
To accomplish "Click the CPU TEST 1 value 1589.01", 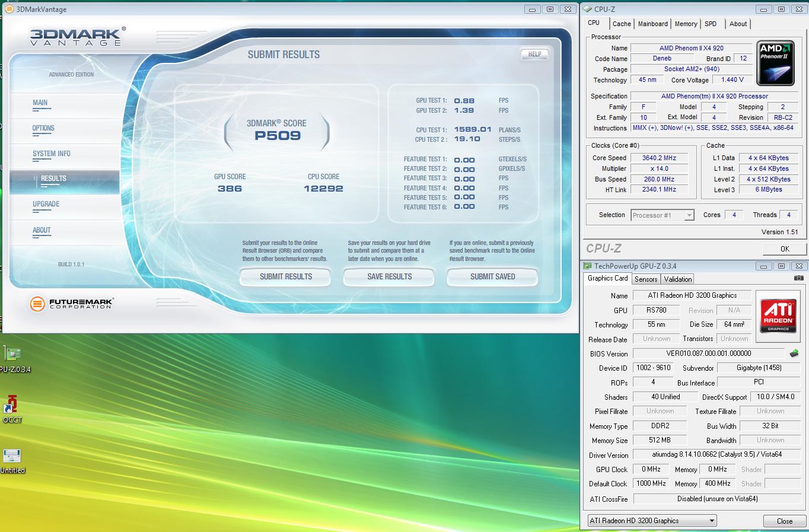I will click(472, 129).
